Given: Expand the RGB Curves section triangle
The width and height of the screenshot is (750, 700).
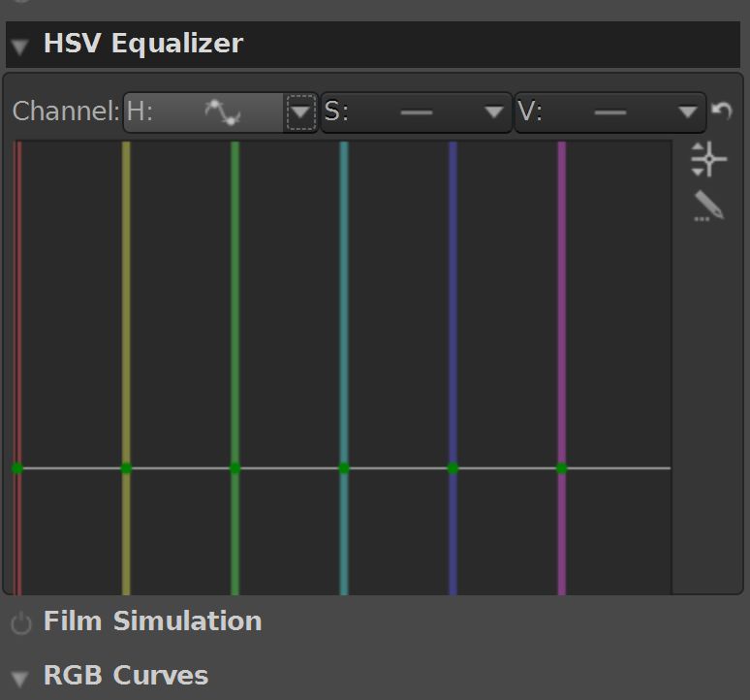Looking at the screenshot, I should tap(20, 677).
